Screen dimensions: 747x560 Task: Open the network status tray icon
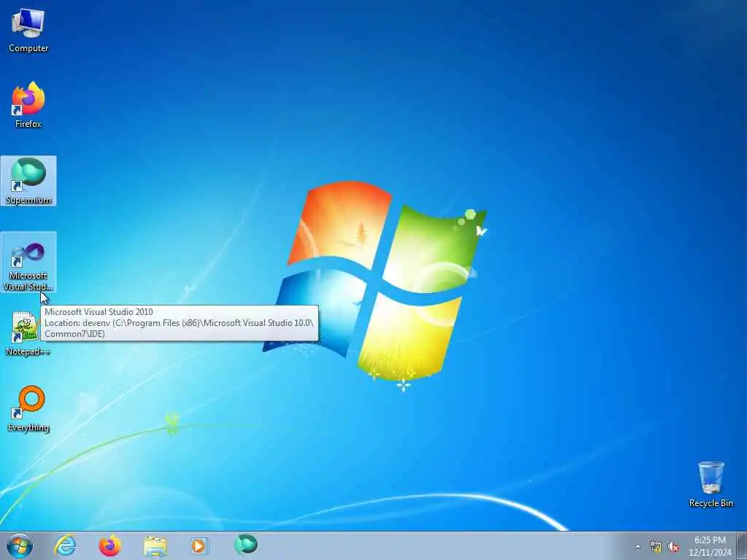656,547
